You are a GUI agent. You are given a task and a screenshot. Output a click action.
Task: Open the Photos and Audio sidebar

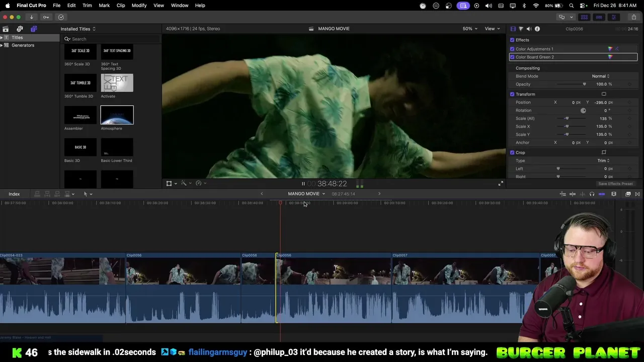click(x=20, y=29)
